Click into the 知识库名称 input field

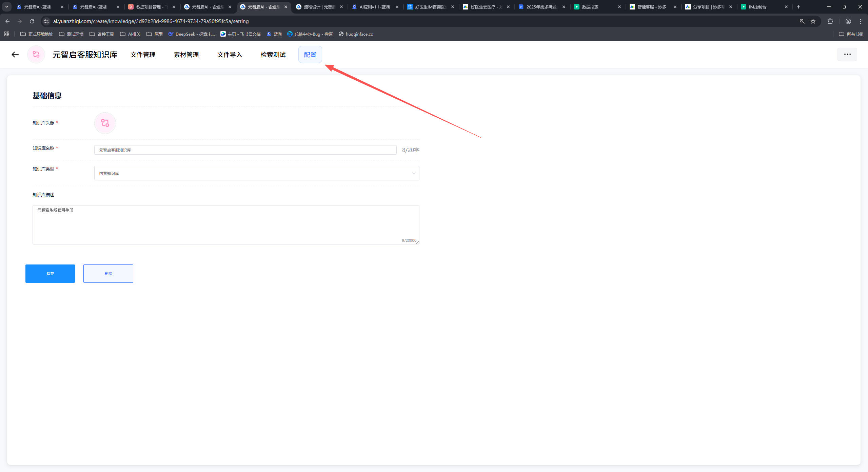coord(245,150)
